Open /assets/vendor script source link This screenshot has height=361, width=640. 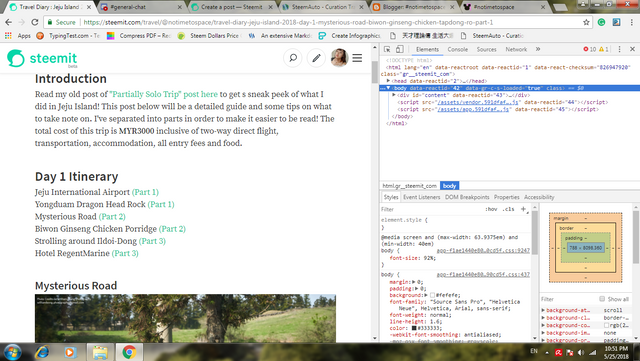(x=478, y=102)
